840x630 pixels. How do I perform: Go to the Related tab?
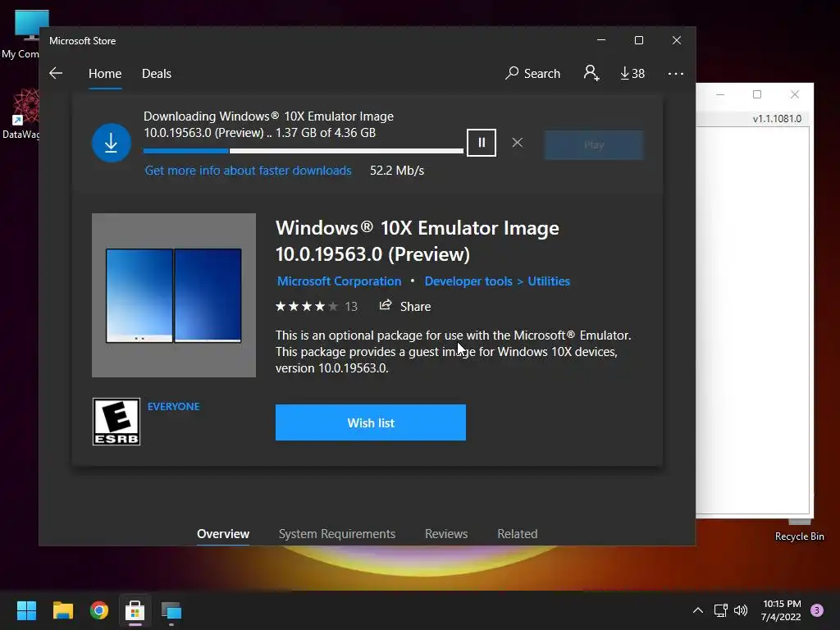[x=518, y=533]
